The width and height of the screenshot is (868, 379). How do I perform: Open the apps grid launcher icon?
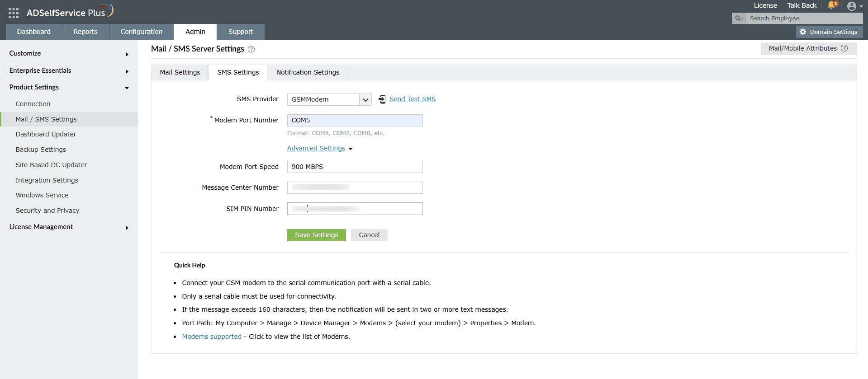click(14, 13)
